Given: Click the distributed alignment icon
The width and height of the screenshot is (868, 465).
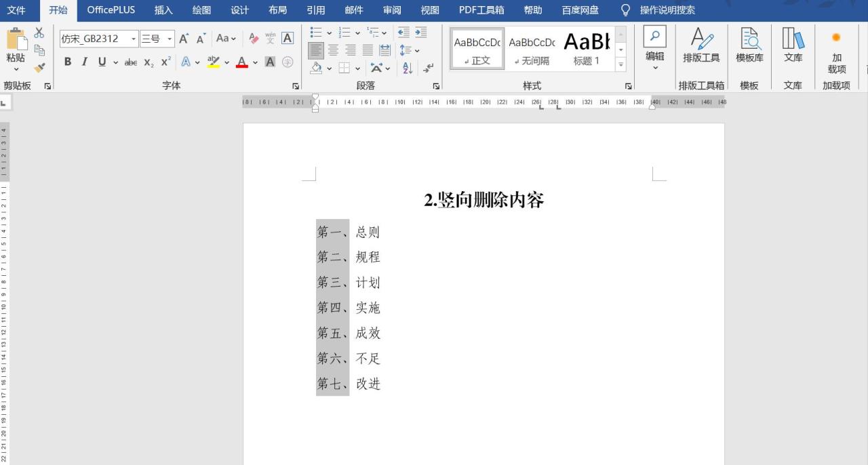Looking at the screenshot, I should coord(384,50).
